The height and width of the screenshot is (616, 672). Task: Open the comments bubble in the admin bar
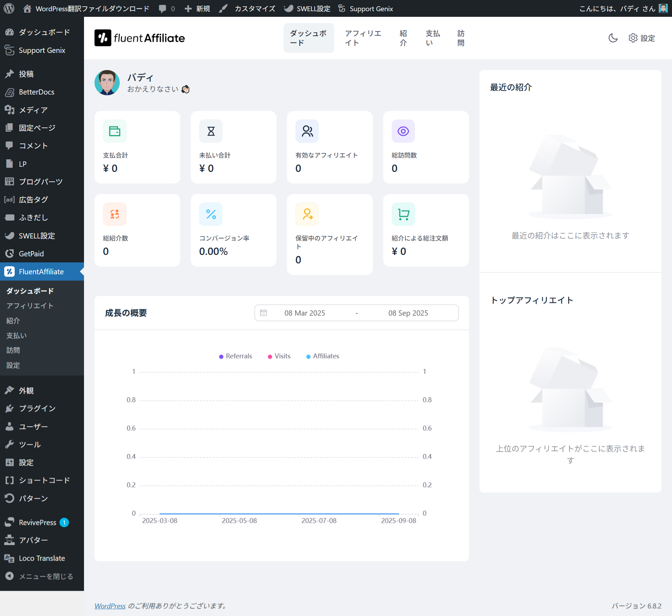[162, 8]
